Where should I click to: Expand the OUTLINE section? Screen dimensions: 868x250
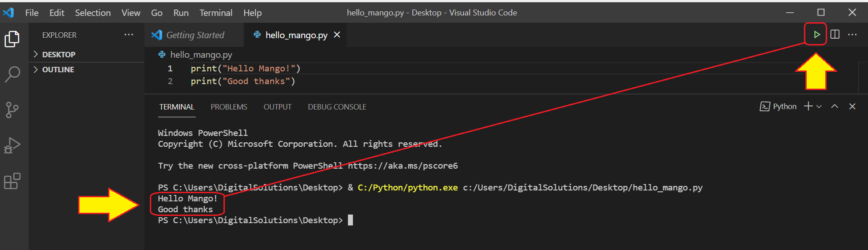86,70
